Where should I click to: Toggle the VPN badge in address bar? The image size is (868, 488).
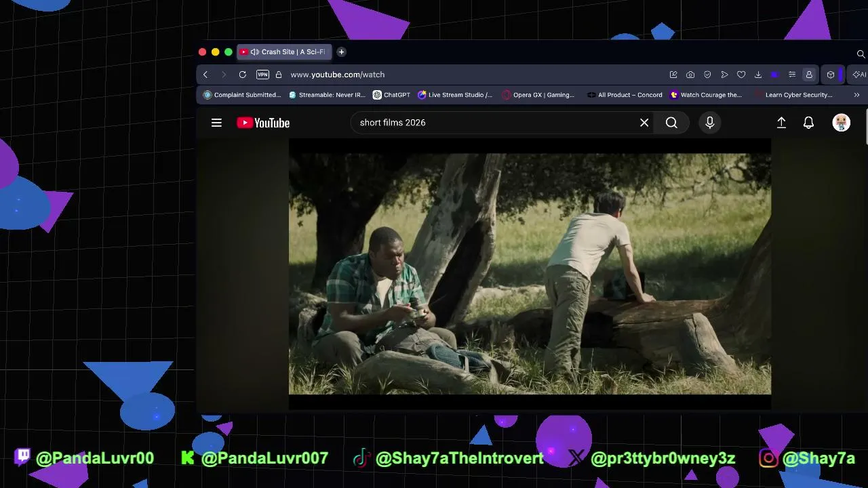pyautogui.click(x=262, y=75)
